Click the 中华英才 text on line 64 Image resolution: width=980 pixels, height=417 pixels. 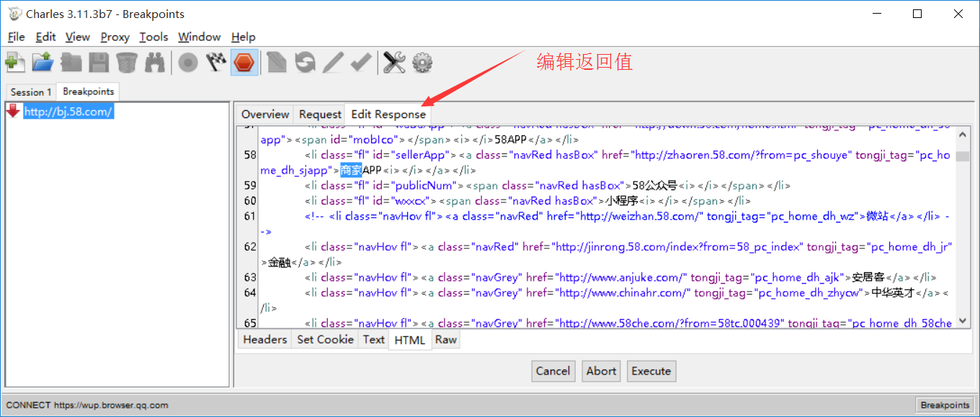tap(894, 292)
